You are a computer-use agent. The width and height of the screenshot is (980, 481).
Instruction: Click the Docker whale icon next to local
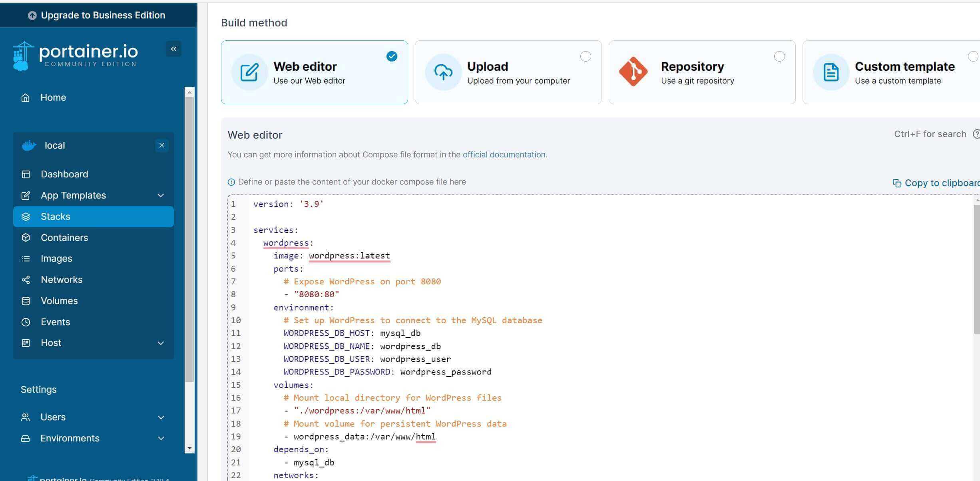pos(29,145)
